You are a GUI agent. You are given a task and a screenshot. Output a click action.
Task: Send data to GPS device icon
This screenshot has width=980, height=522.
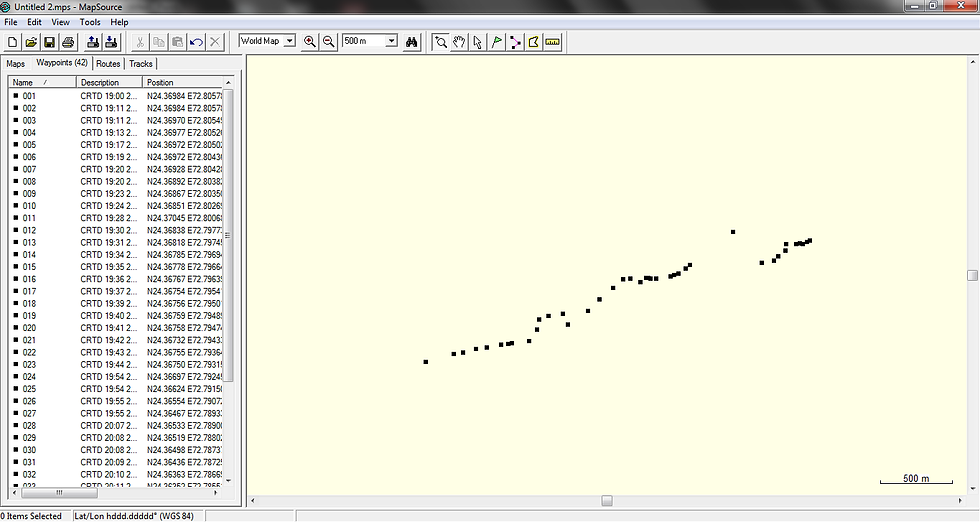92,42
